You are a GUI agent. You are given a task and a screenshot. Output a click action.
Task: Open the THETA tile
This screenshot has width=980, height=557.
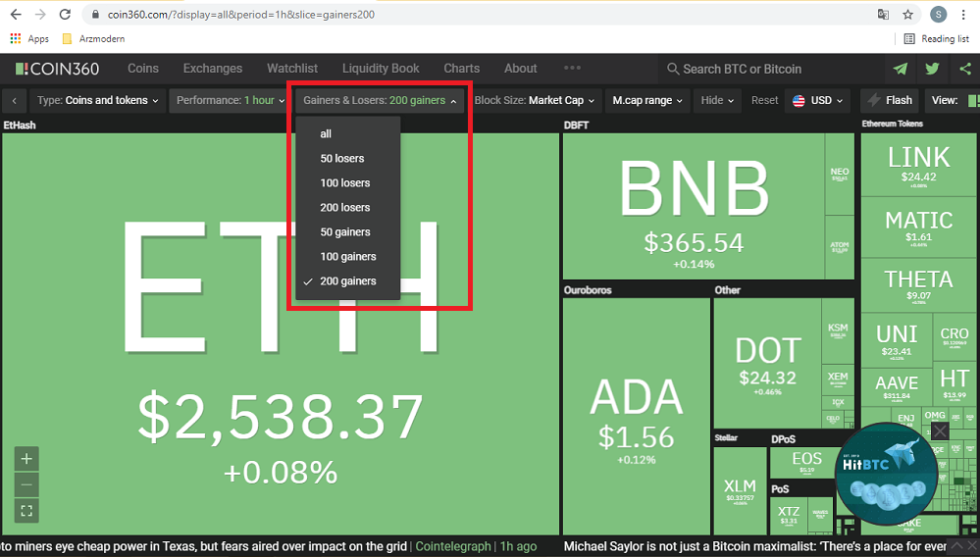(x=919, y=285)
